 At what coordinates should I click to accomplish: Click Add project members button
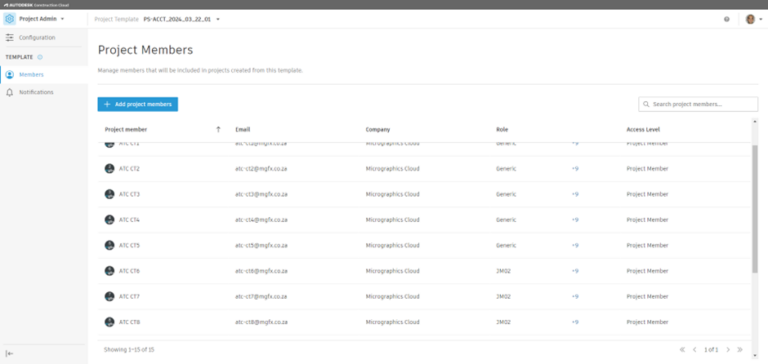point(138,104)
